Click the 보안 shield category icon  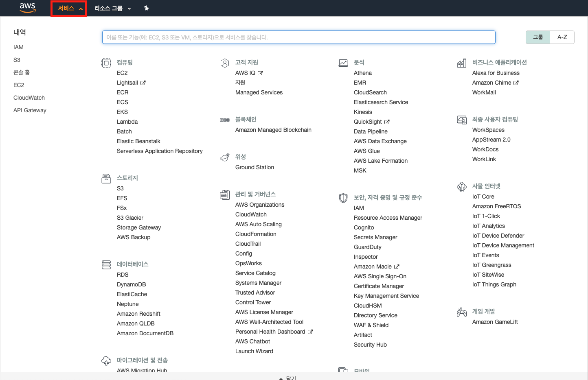click(x=343, y=198)
